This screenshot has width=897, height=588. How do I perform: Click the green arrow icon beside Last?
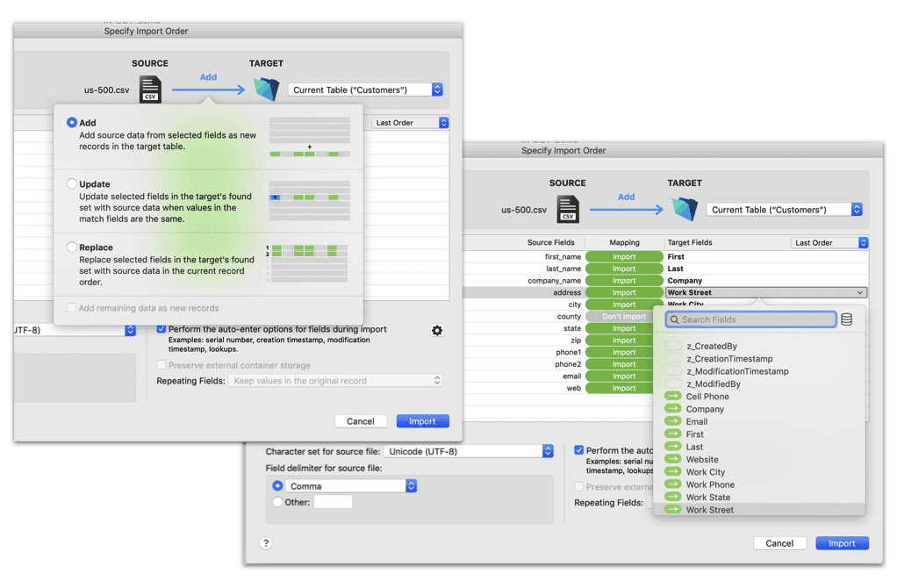pos(672,446)
